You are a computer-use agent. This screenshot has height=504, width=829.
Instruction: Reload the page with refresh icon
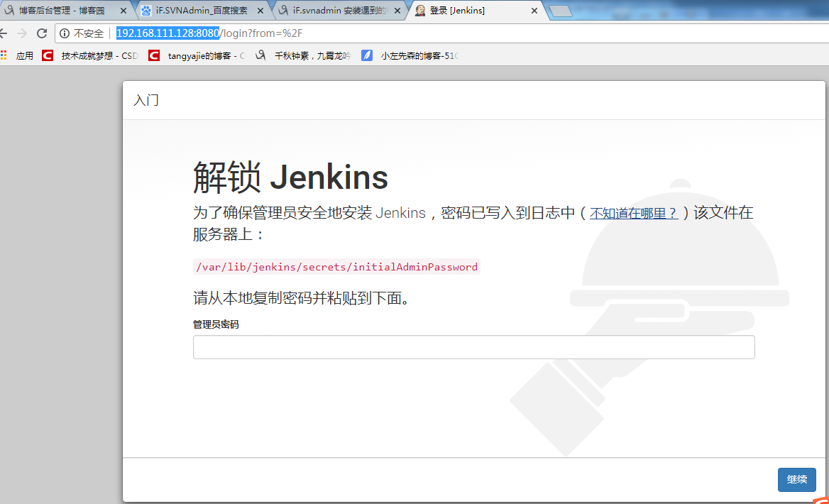42,33
